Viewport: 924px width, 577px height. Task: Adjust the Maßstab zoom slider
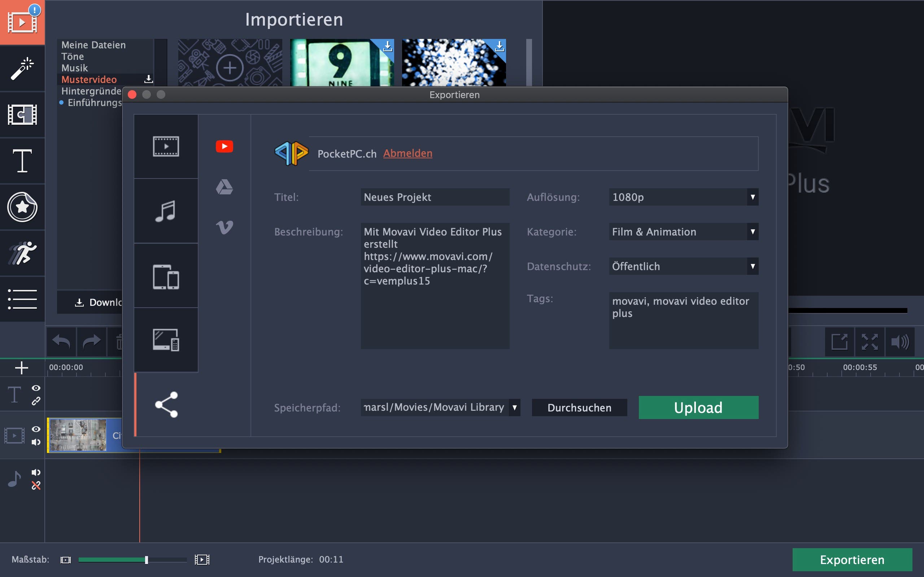pos(146,560)
